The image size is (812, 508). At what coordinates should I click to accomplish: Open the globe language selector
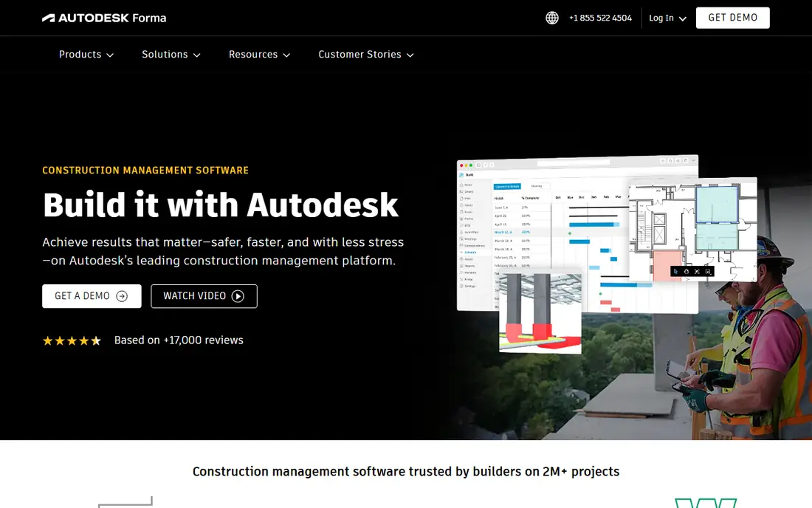pyautogui.click(x=552, y=18)
